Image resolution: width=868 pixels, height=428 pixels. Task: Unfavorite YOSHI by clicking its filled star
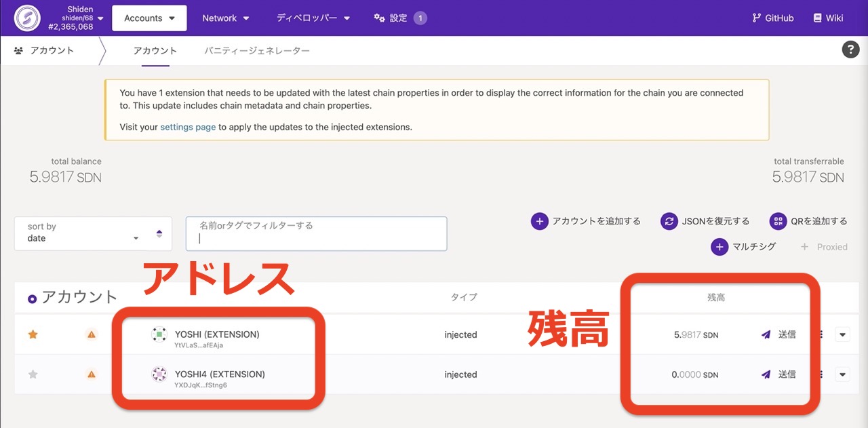33,334
